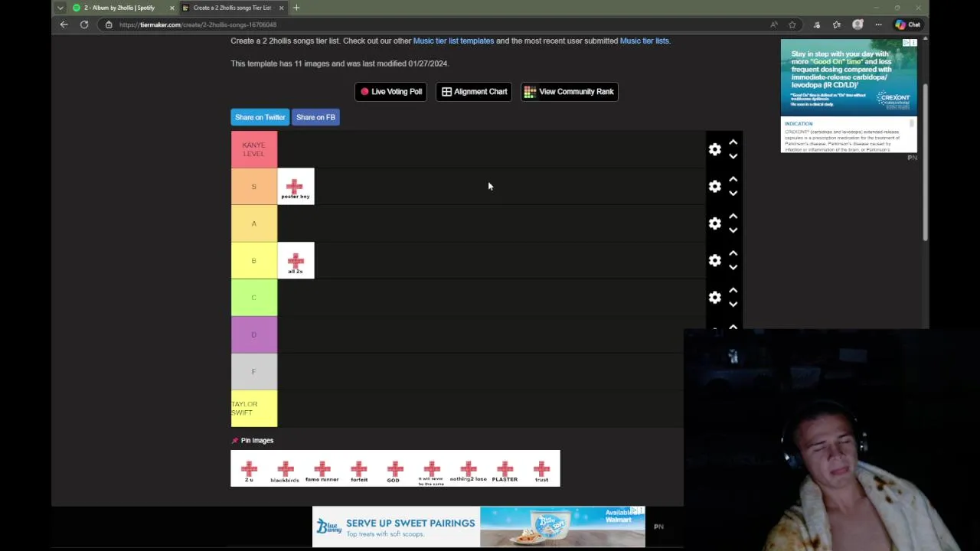Move B tier row down
980x551 pixels.
click(x=733, y=267)
